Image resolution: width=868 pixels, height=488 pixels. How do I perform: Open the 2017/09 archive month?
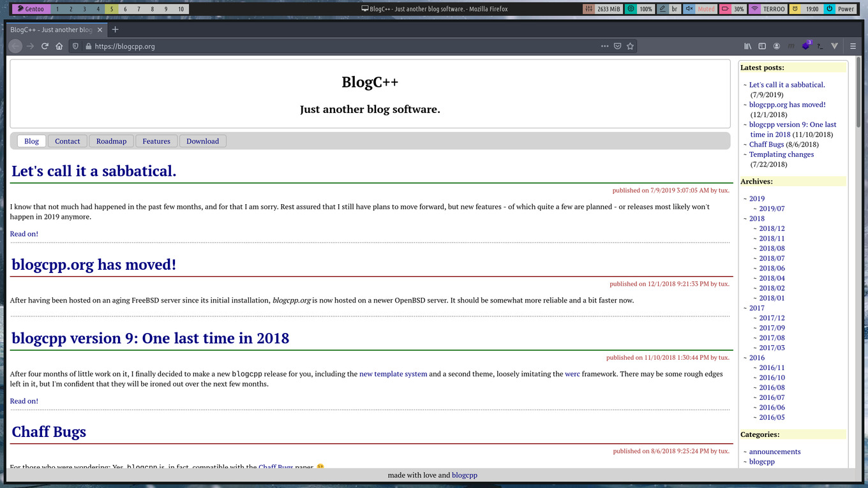coord(772,328)
